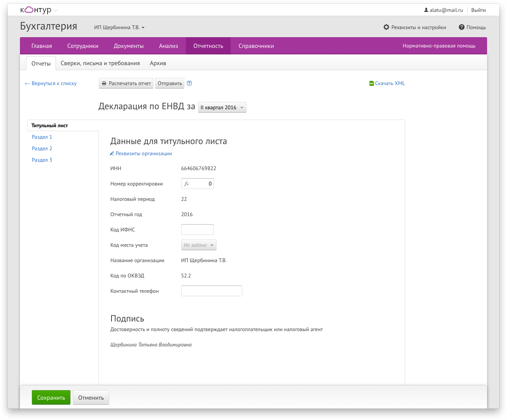Click the pencil icon by Реквизиты организации
507x420 pixels.
tap(112, 154)
